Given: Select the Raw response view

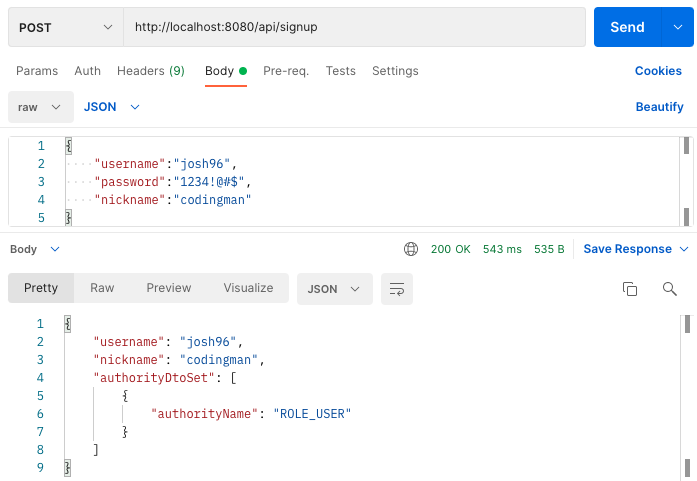Looking at the screenshot, I should (x=102, y=288).
